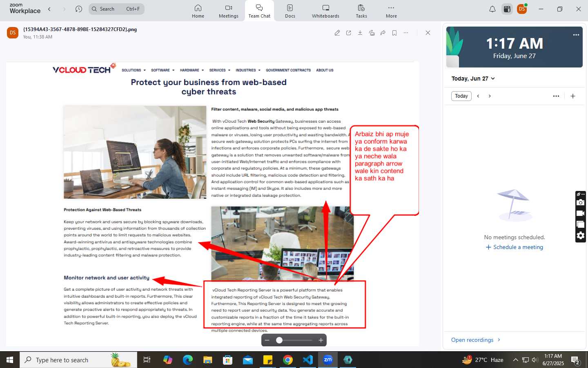This screenshot has width=588, height=368.
Task: Zoom out with the minus button
Action: 267,340
